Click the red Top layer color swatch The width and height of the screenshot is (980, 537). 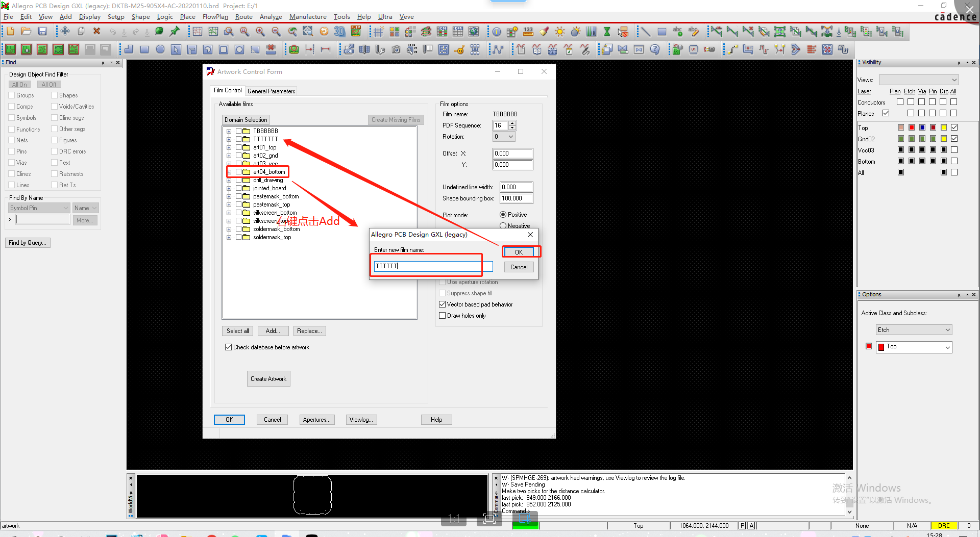pos(912,127)
